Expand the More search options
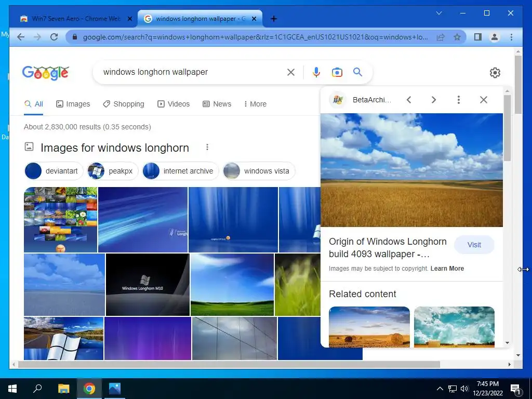Image resolution: width=532 pixels, height=399 pixels. pyautogui.click(x=255, y=104)
